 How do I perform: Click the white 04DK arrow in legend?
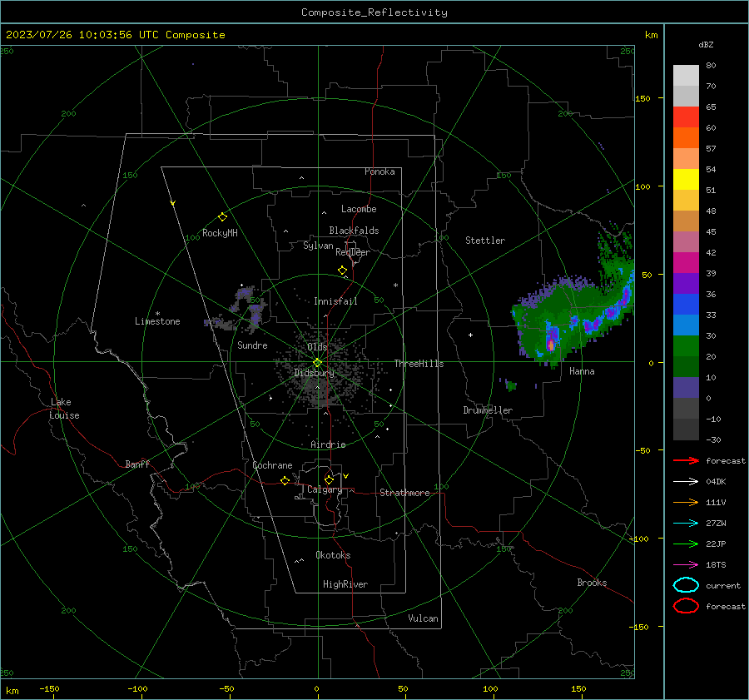coord(686,481)
